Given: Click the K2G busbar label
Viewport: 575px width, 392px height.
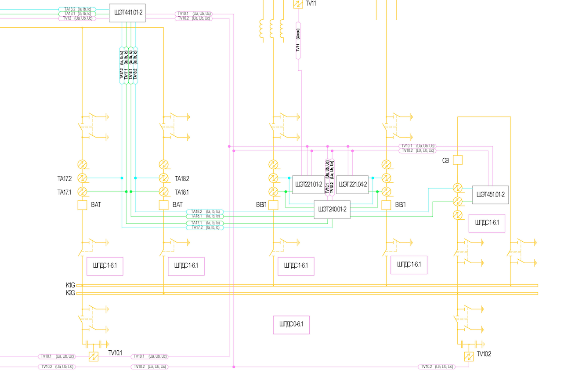Looking at the screenshot, I should coord(70,293).
